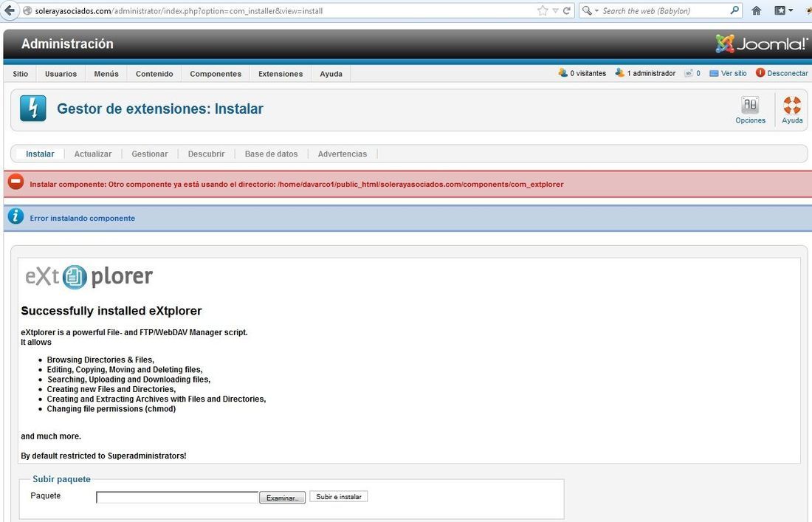Open the browser home page icon
812x522 pixels.
[x=757, y=10]
